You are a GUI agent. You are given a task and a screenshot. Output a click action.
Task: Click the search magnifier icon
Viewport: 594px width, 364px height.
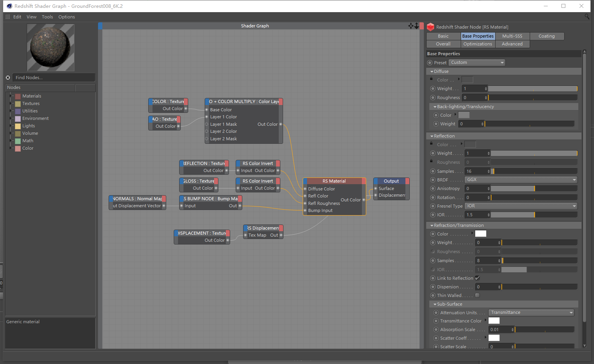[x=587, y=16]
